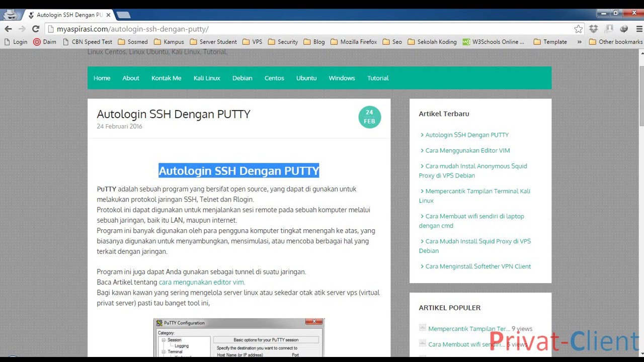This screenshot has width=644, height=362.
Task: Open popular article Mempercantik Tampilan Ter...
Action: pos(469,329)
